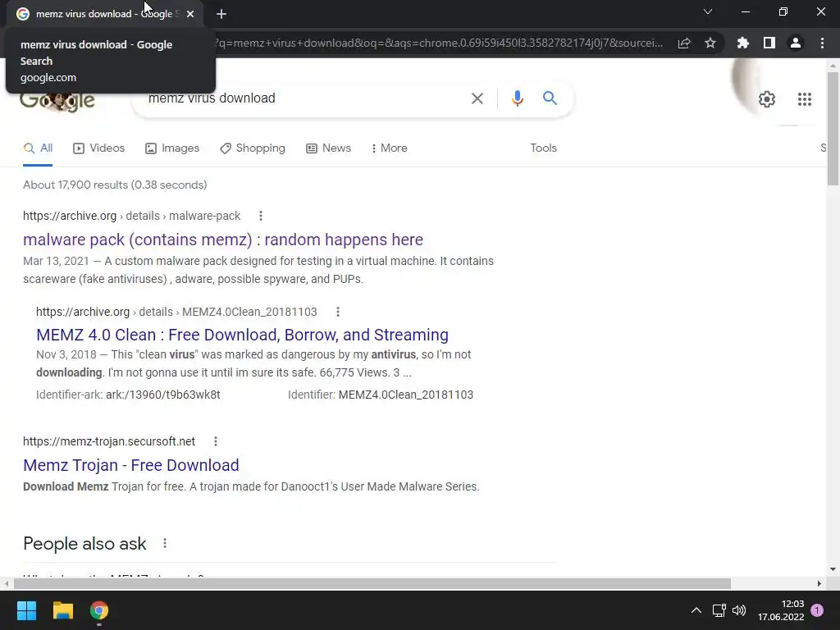This screenshot has height=630, width=840.
Task: Open File Explorer from the taskbar
Action: pos(62,610)
